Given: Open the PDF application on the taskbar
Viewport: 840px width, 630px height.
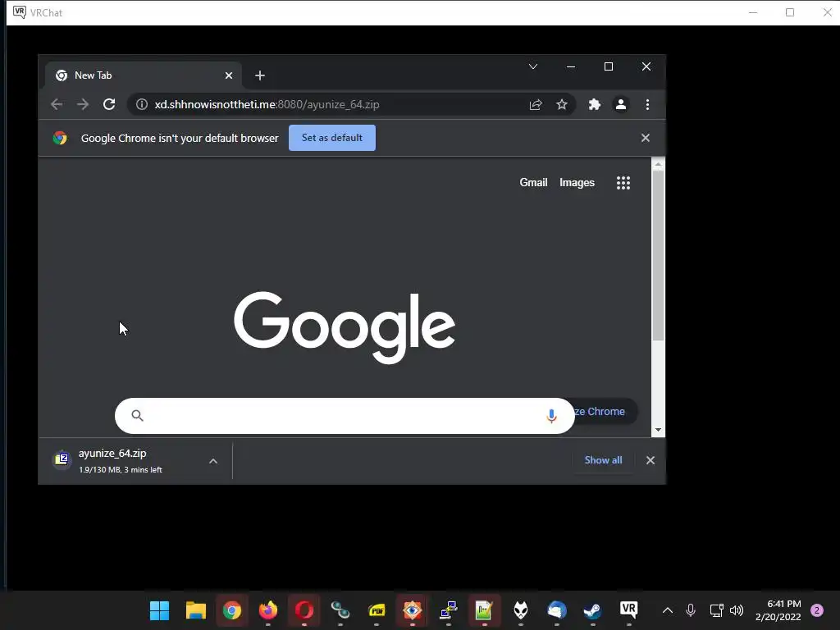Looking at the screenshot, I should (x=377, y=610).
